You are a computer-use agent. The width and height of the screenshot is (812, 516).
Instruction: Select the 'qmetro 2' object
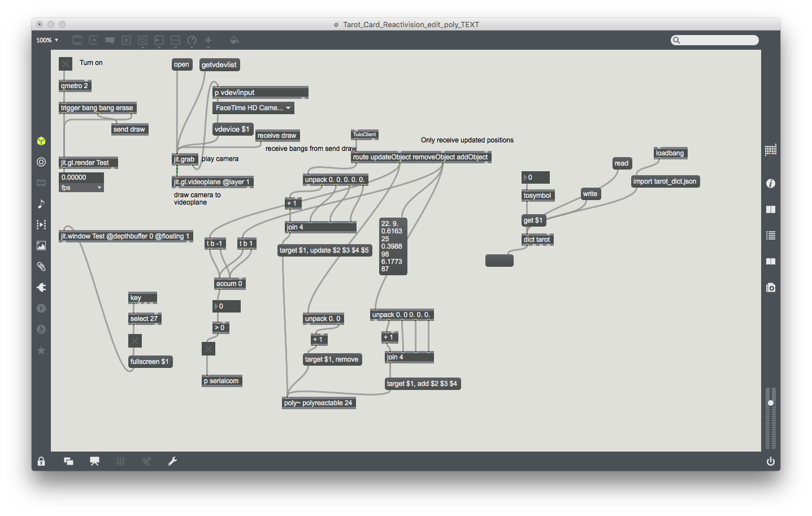click(x=75, y=86)
